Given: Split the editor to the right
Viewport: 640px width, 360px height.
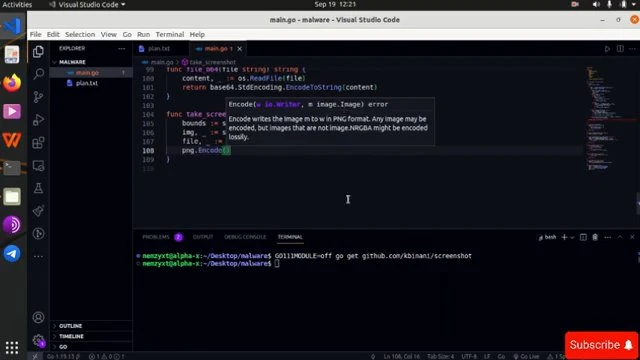Looking at the screenshot, I should (x=620, y=49).
